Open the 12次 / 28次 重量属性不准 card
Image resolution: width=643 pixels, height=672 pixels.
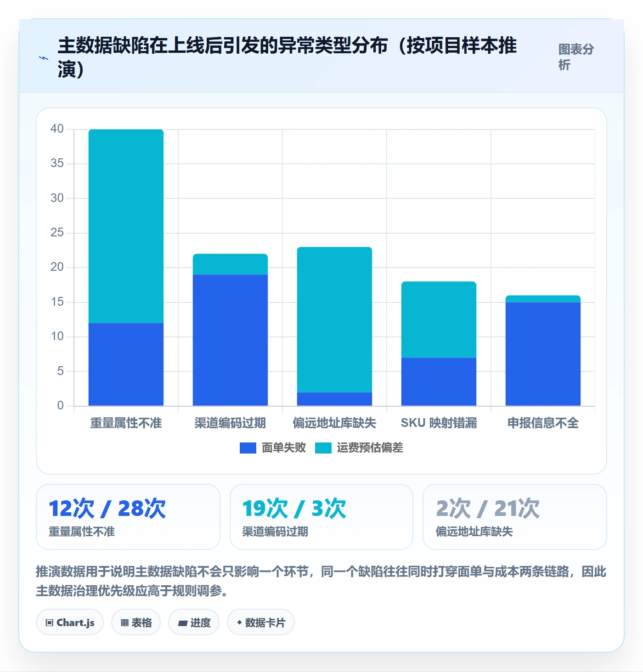[128, 517]
